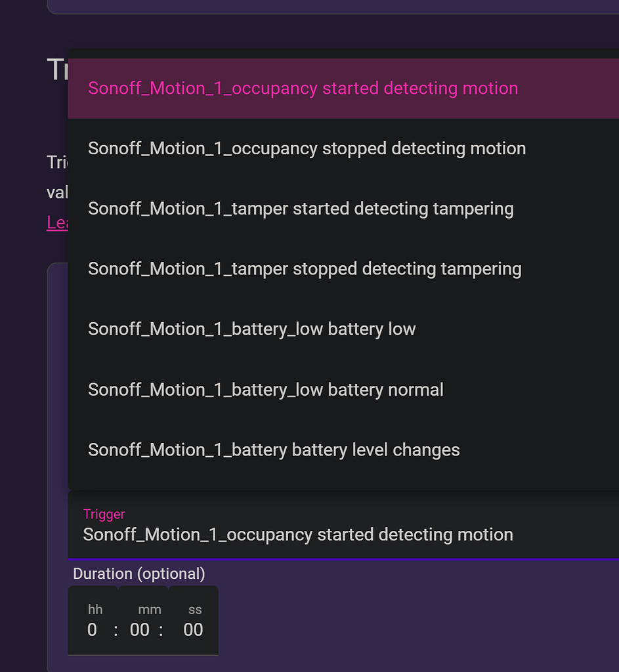
Task: Pick "Sonoff_Motion_1_battery battery level changes" option
Action: 273,450
